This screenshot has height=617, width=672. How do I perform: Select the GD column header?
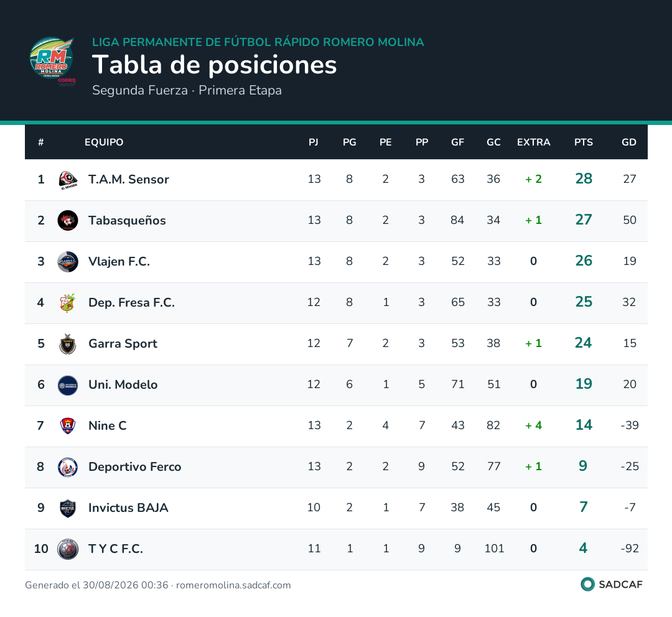tap(628, 142)
